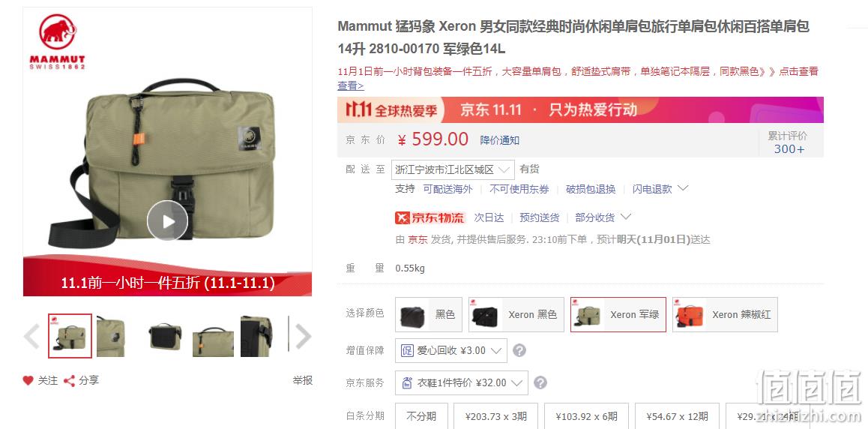Screen dimensions: 868x429
Task: Click help icon next to 爱心回收
Action: click(519, 351)
